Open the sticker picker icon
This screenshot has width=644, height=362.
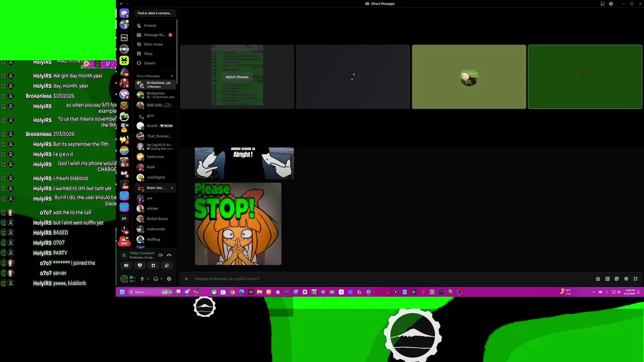click(x=617, y=279)
